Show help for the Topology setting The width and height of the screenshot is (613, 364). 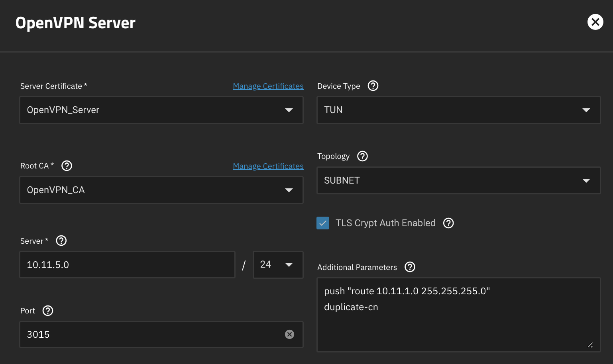[x=362, y=156]
